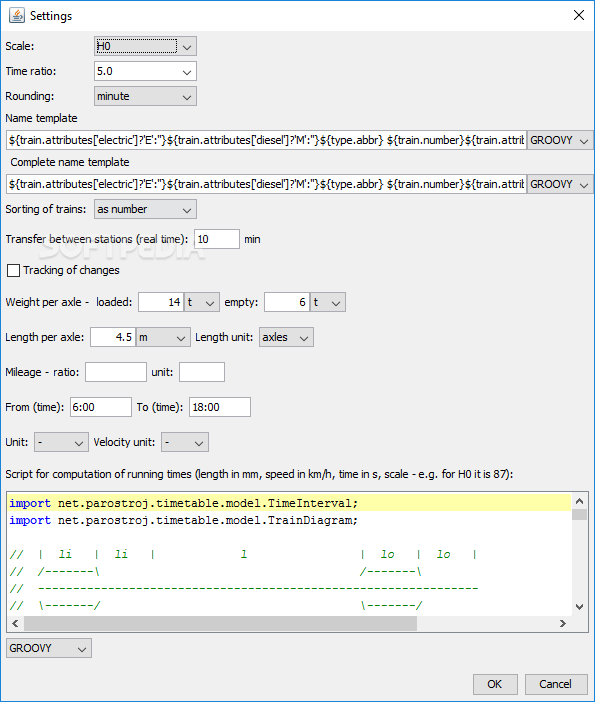Image resolution: width=595 pixels, height=702 pixels.
Task: Open the Sorting of trains dropdown
Action: point(145,209)
